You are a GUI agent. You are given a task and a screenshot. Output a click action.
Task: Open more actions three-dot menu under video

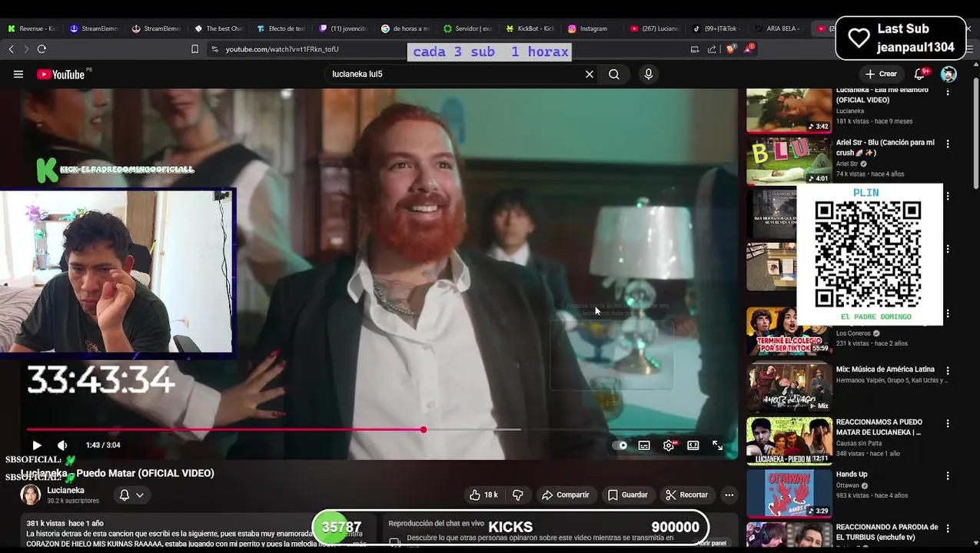[x=729, y=495]
